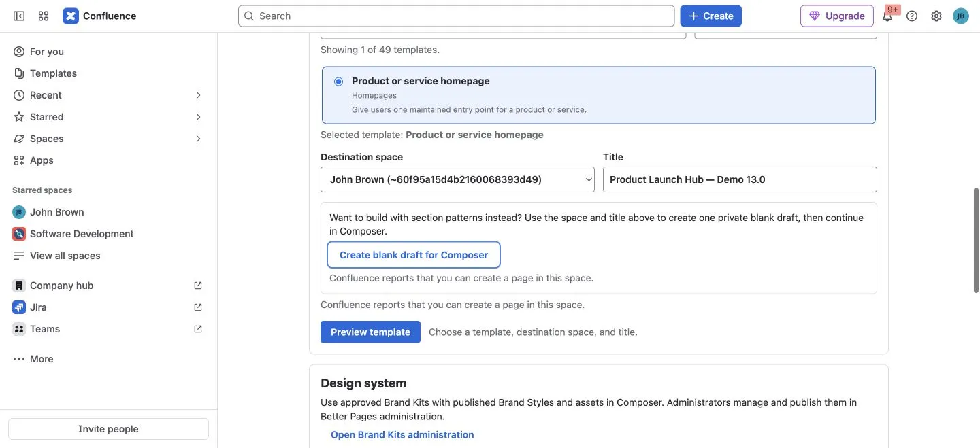Click the More ellipsis icon

[x=19, y=359]
